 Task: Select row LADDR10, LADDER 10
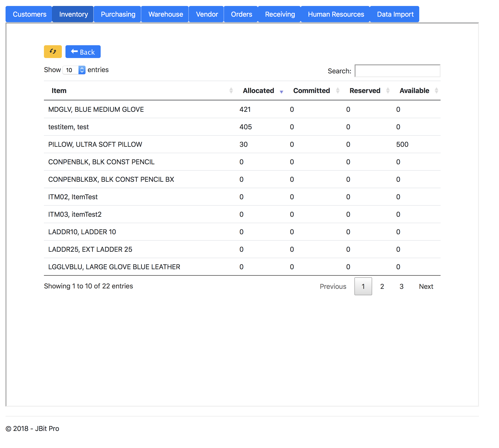tap(242, 232)
